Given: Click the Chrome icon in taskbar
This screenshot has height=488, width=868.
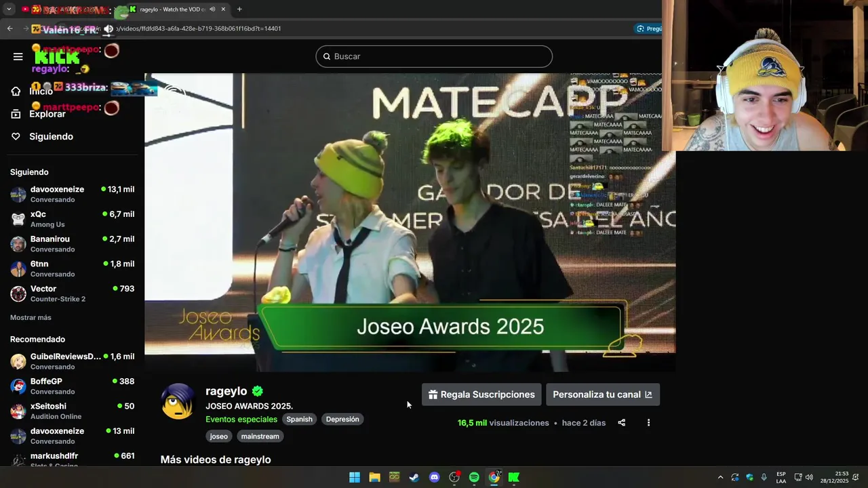Looking at the screenshot, I should [494, 477].
